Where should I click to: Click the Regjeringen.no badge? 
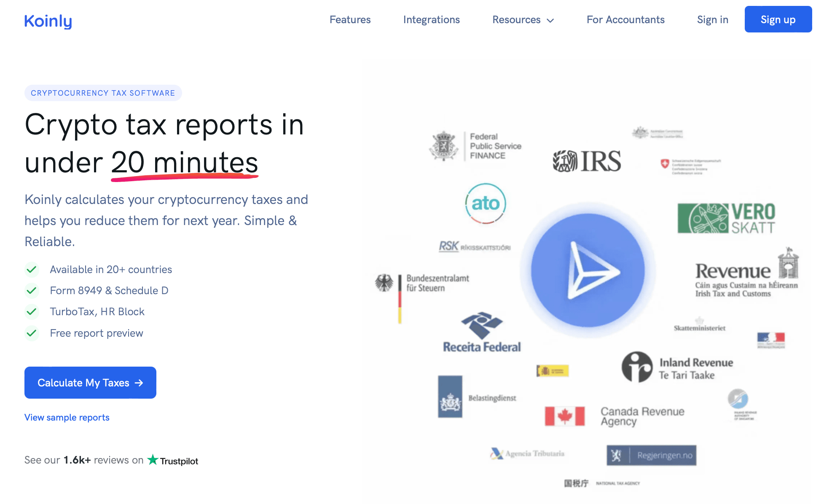(651, 455)
